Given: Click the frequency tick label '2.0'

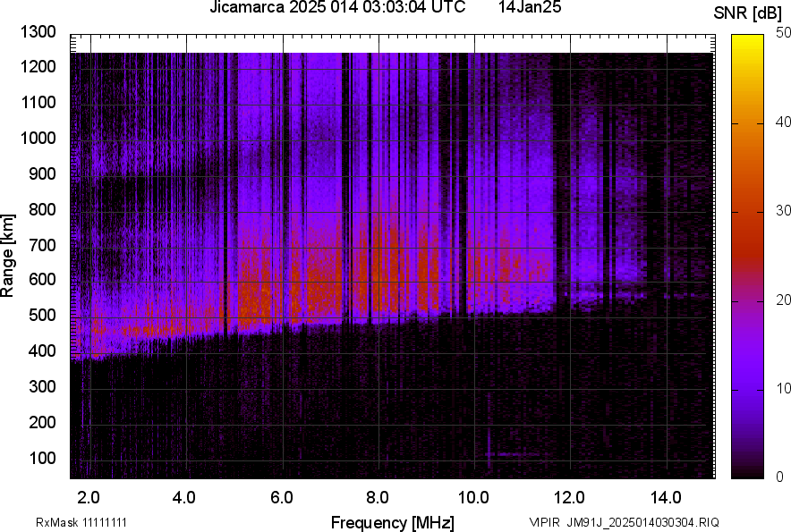Looking at the screenshot, I should [89, 498].
